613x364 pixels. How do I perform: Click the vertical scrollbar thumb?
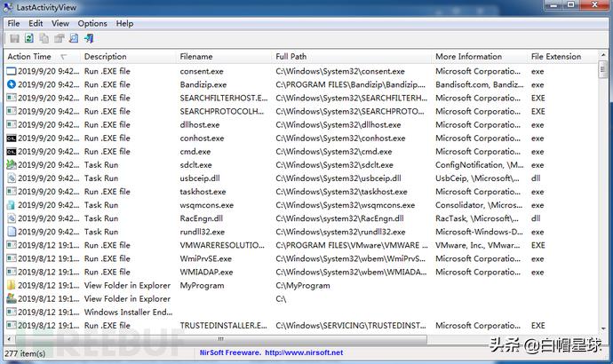(602, 69)
